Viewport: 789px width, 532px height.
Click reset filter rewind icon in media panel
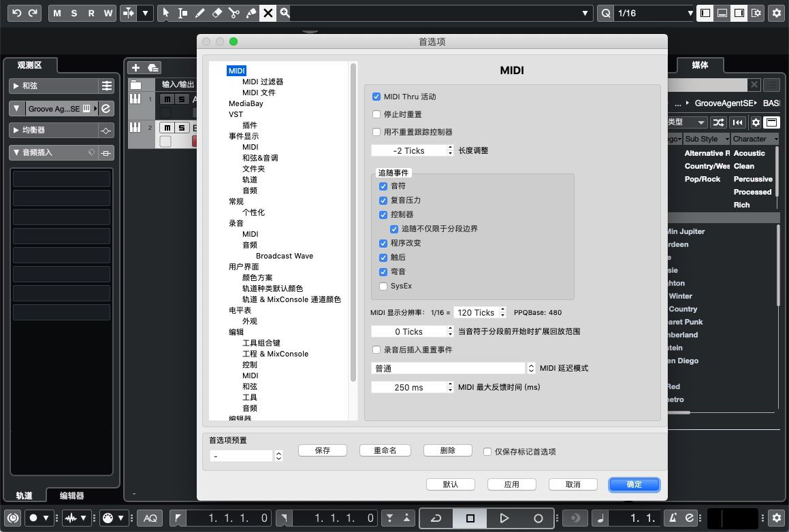tap(737, 122)
